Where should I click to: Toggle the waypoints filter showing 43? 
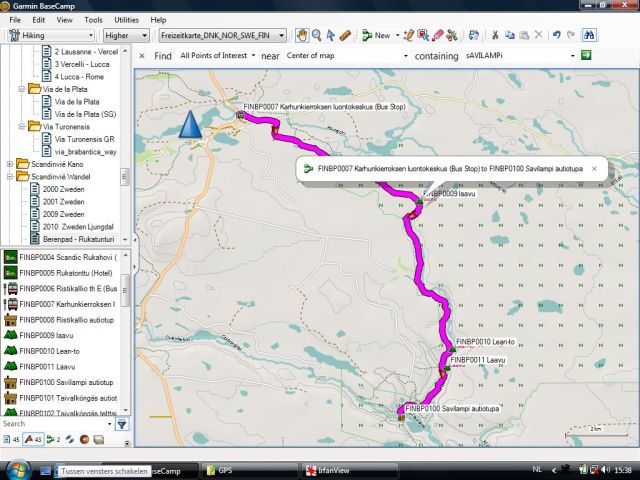tap(32, 439)
